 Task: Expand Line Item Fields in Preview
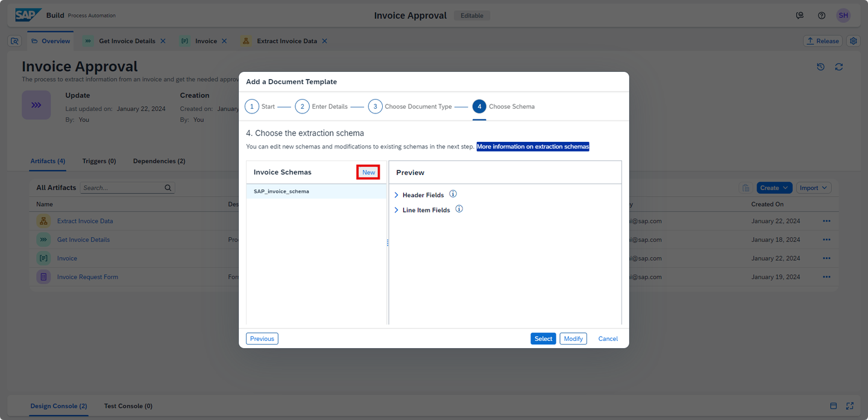tap(396, 210)
